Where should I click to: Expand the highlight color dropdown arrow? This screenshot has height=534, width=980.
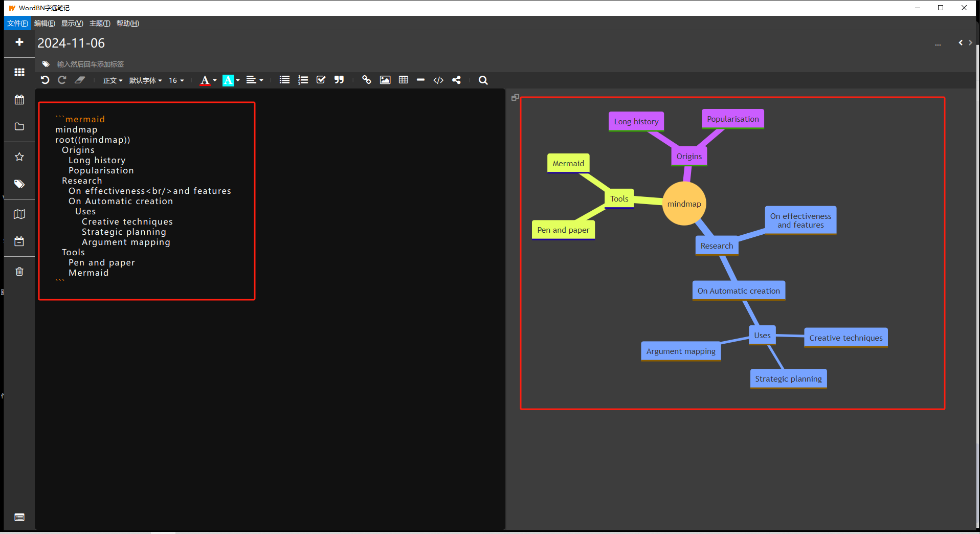[238, 80]
